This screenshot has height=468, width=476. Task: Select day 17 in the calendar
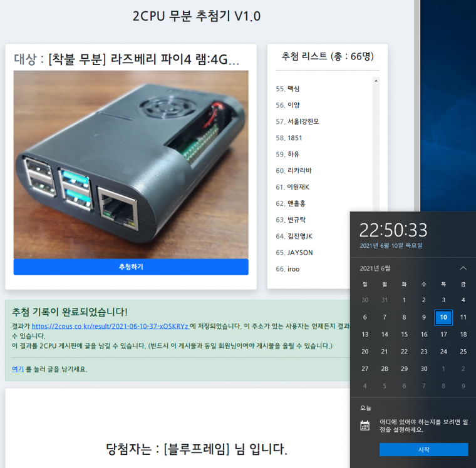tap(443, 334)
